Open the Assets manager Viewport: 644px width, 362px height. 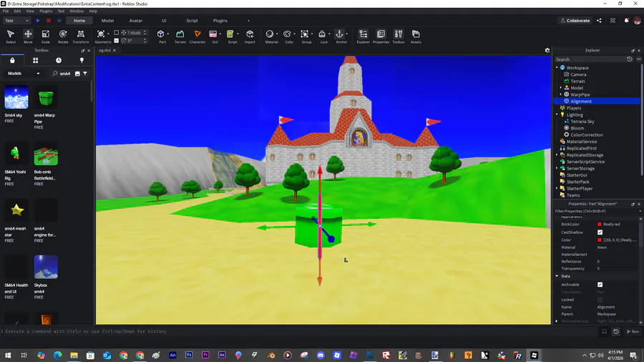[416, 36]
